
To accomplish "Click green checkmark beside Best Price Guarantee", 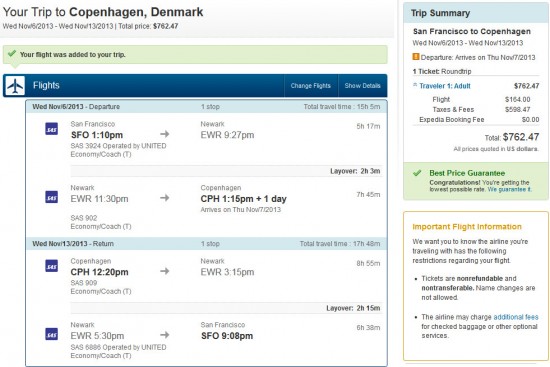I will tap(417, 173).
